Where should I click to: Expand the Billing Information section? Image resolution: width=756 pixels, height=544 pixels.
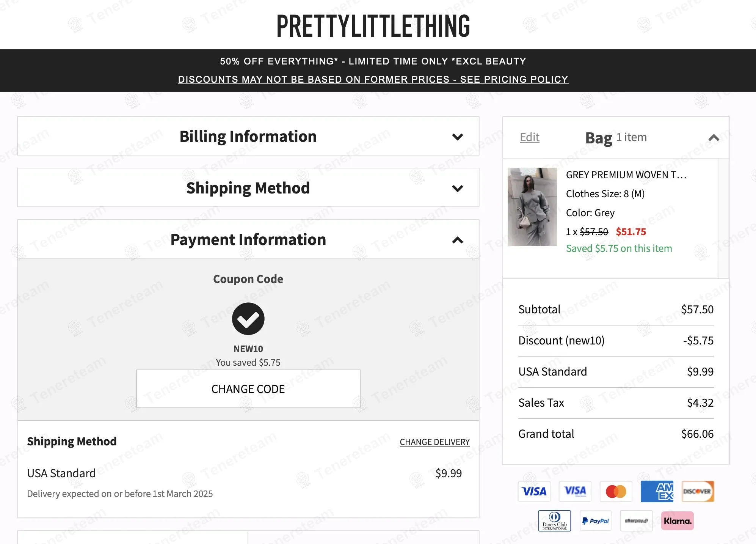[458, 137]
